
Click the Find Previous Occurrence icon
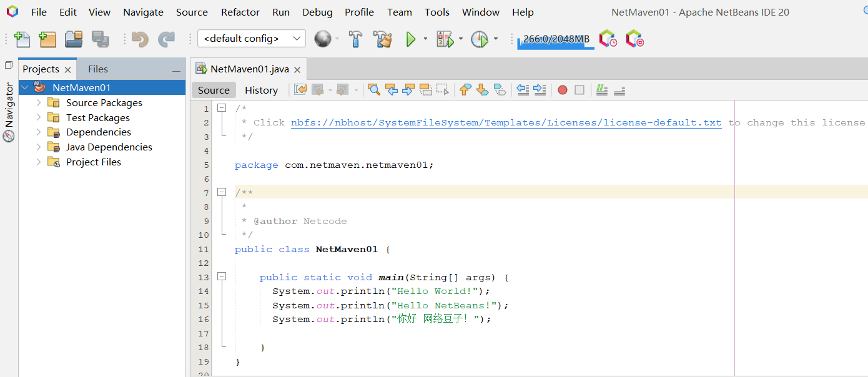(x=392, y=90)
